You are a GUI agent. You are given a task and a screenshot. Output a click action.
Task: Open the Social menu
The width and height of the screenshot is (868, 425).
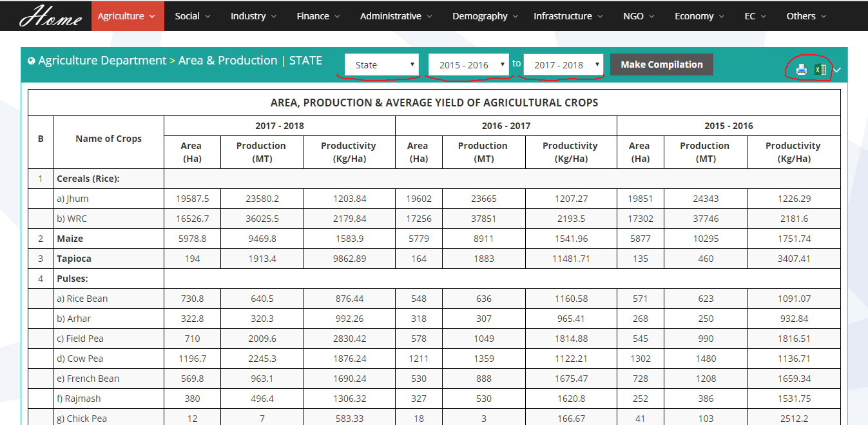pyautogui.click(x=193, y=16)
